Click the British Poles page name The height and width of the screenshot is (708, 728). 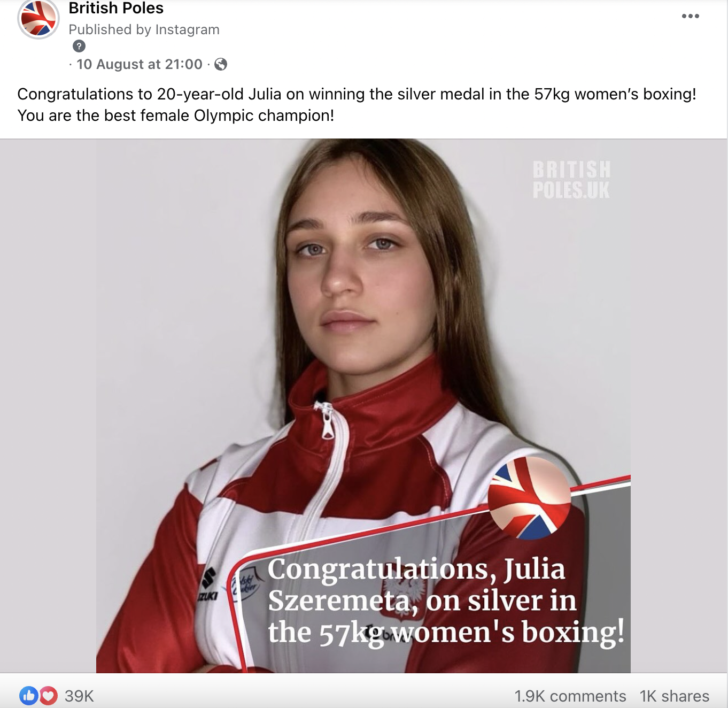tap(116, 8)
